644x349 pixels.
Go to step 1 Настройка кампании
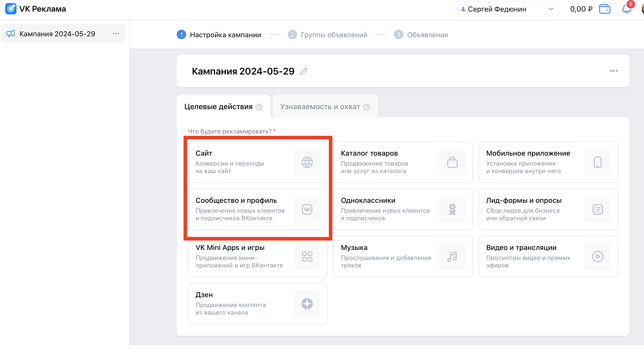coord(219,35)
